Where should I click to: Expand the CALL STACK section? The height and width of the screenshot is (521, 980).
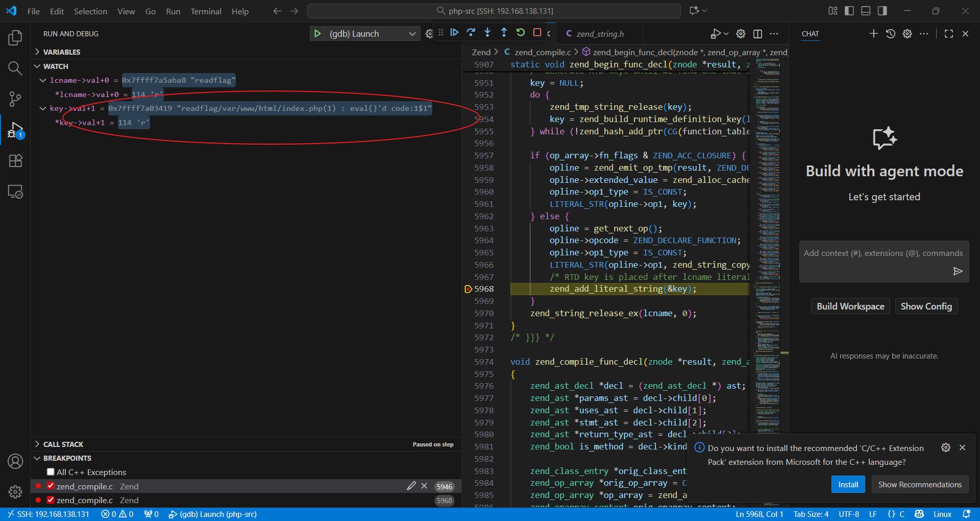click(x=63, y=444)
